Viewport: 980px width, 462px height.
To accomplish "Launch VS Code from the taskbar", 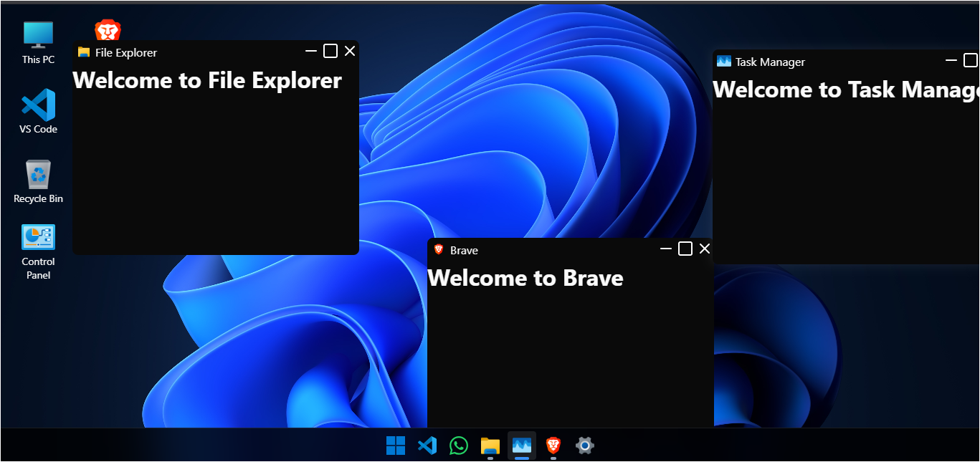I will coord(427,446).
